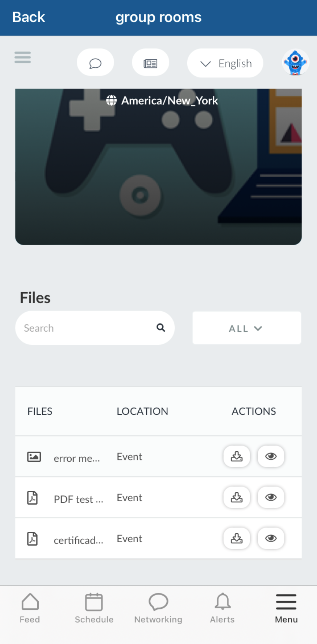Open the chat bubble icon button
This screenshot has width=317, height=644.
(95, 63)
